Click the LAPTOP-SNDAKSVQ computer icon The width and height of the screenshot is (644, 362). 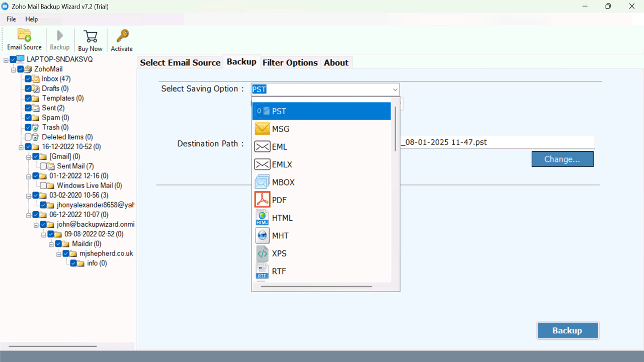pyautogui.click(x=20, y=59)
